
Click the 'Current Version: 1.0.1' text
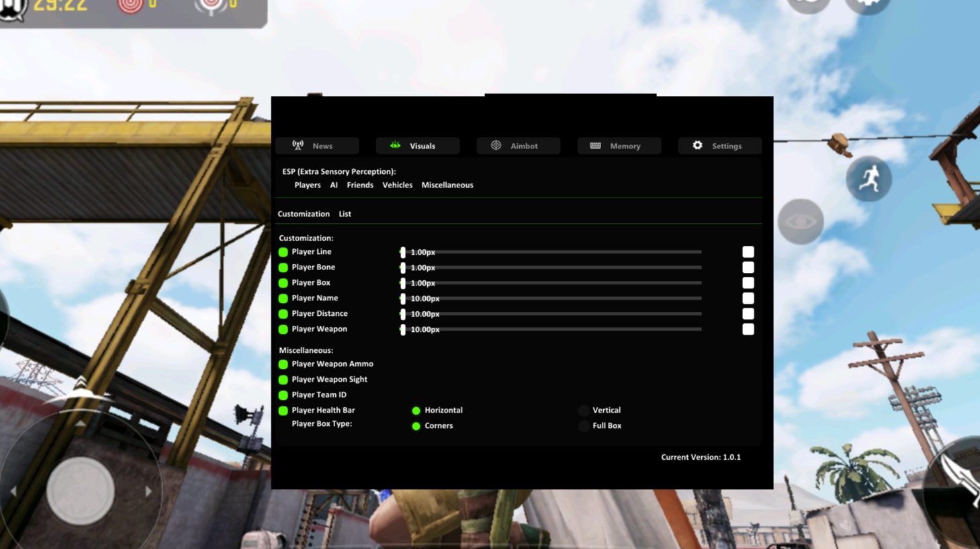(701, 457)
